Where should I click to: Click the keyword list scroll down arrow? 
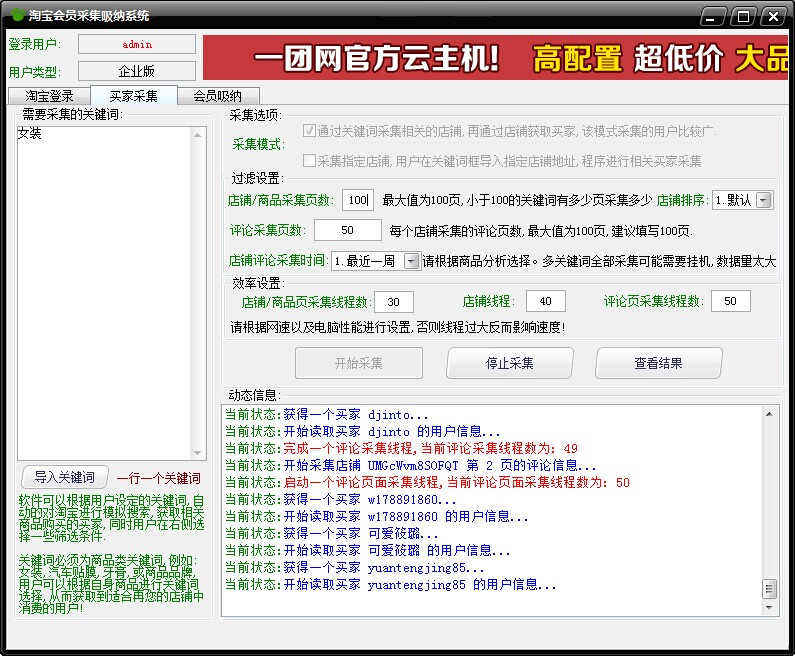198,453
